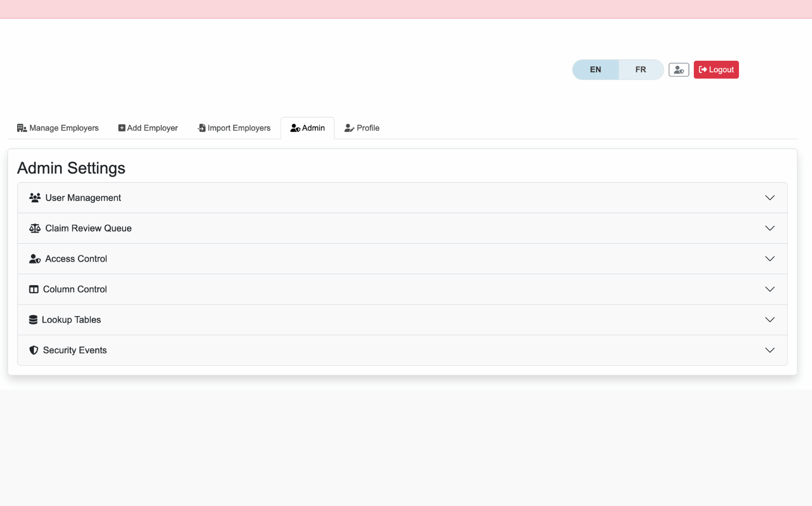The image size is (812, 506).
Task: Click the Security Events shield icon
Action: click(34, 350)
